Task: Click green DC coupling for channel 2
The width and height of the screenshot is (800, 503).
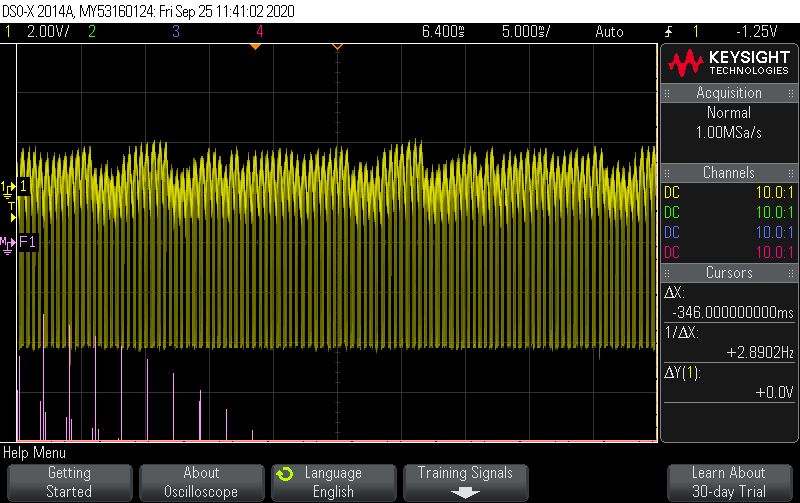Action: (x=672, y=213)
